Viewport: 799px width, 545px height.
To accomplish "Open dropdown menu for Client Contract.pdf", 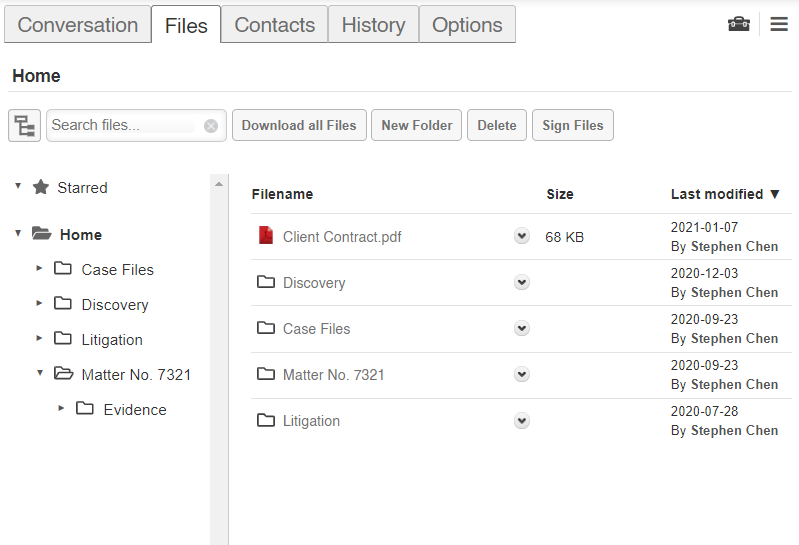I will (521, 236).
